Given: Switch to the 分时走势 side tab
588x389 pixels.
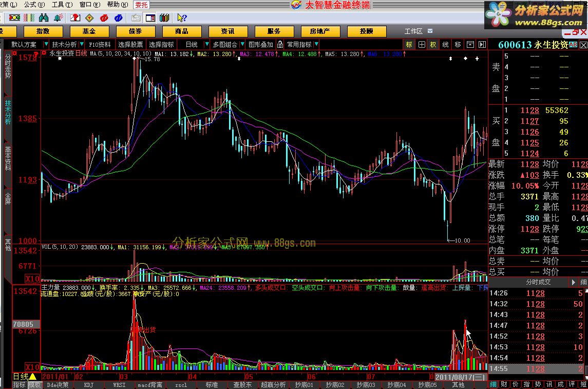Looking at the screenshot, I should [8, 67].
